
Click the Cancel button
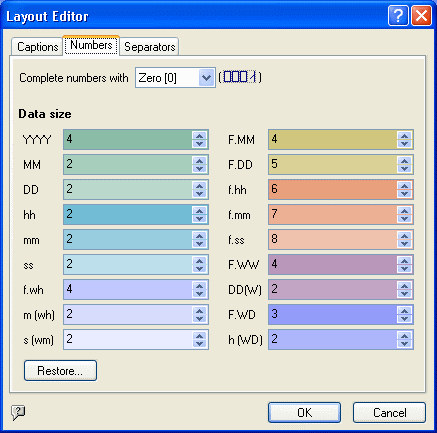pos(389,412)
